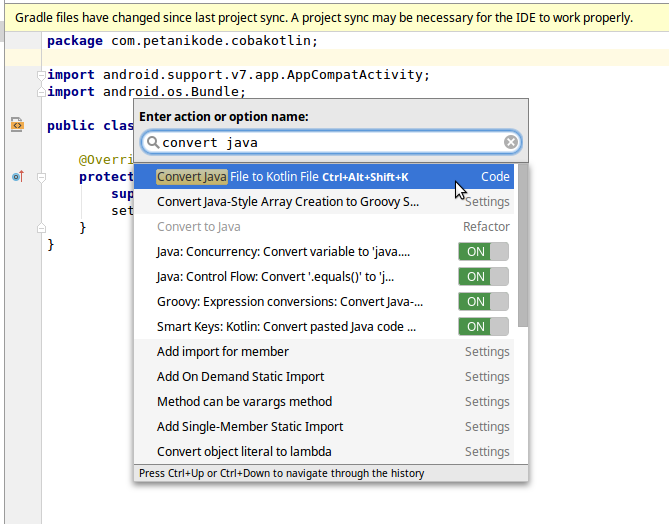Toggle Java Concurrency convert variable inspection
This screenshot has height=524, width=669.
pyautogui.click(x=483, y=251)
